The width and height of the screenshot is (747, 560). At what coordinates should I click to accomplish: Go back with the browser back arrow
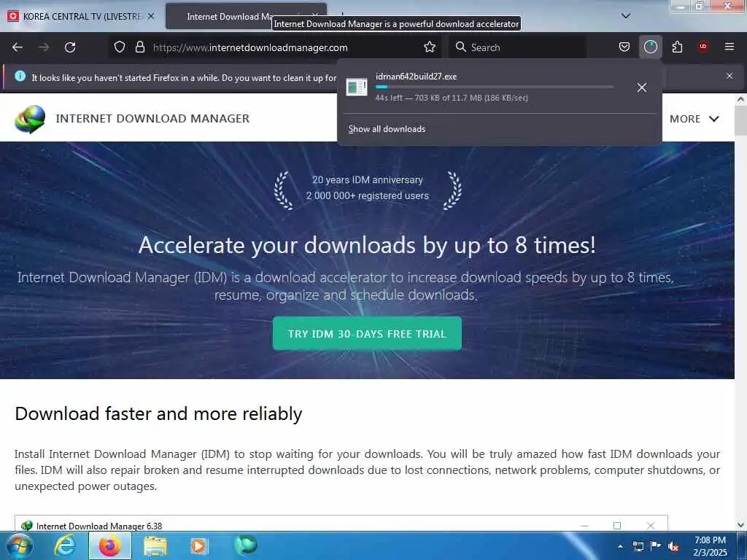coord(18,47)
